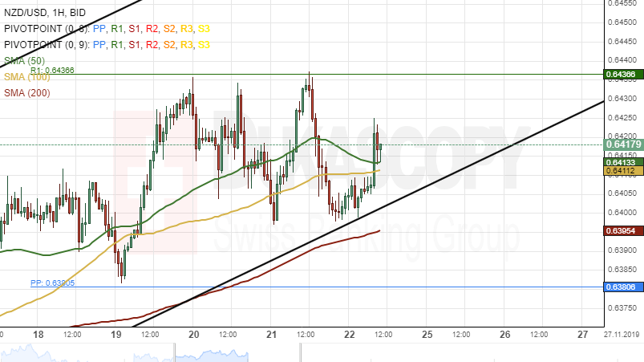This screenshot has width=644, height=362.
Task: Click the 27.11.2019 date label
Action: tap(624, 334)
